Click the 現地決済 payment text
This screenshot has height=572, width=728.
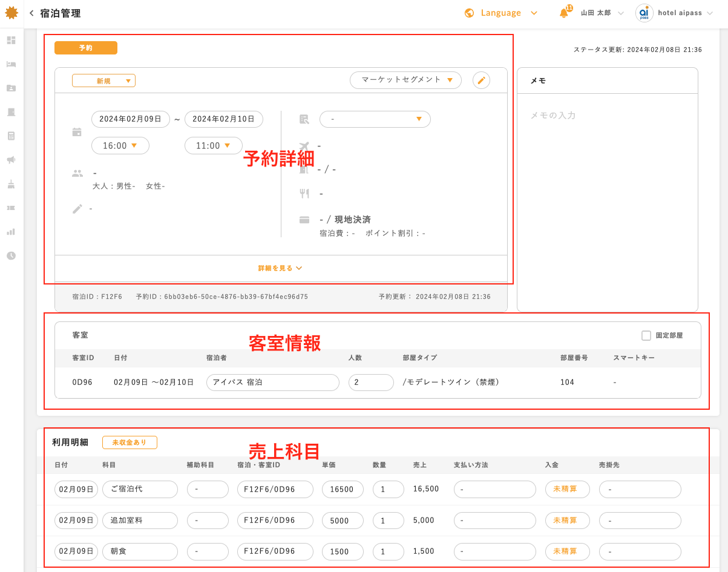point(353,220)
